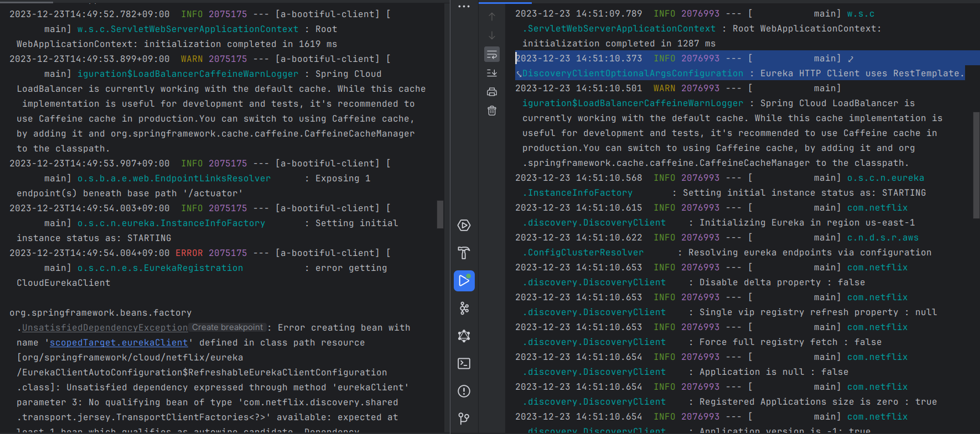Click the Create breakpoint hint
Image resolution: width=980 pixels, height=434 pixels.
[x=227, y=327]
